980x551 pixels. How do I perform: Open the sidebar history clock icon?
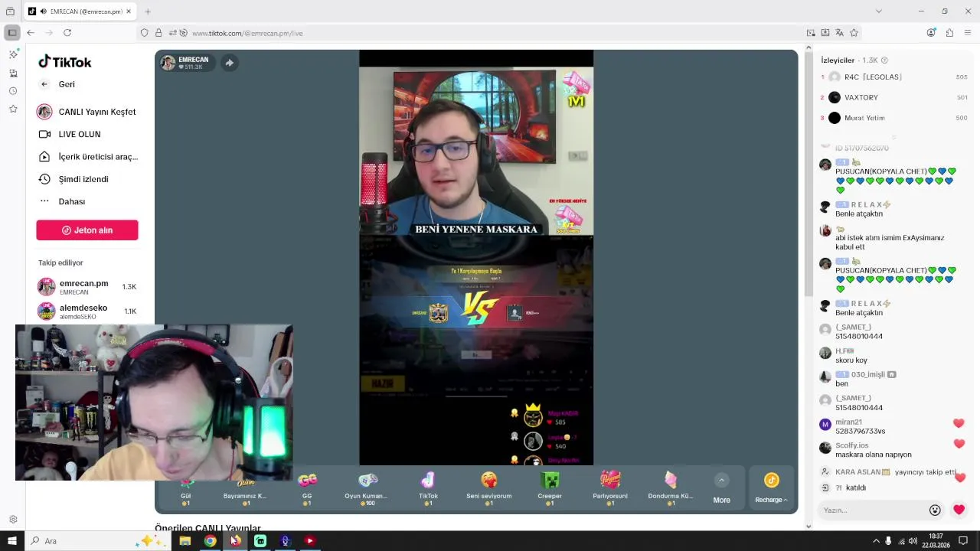click(12, 91)
